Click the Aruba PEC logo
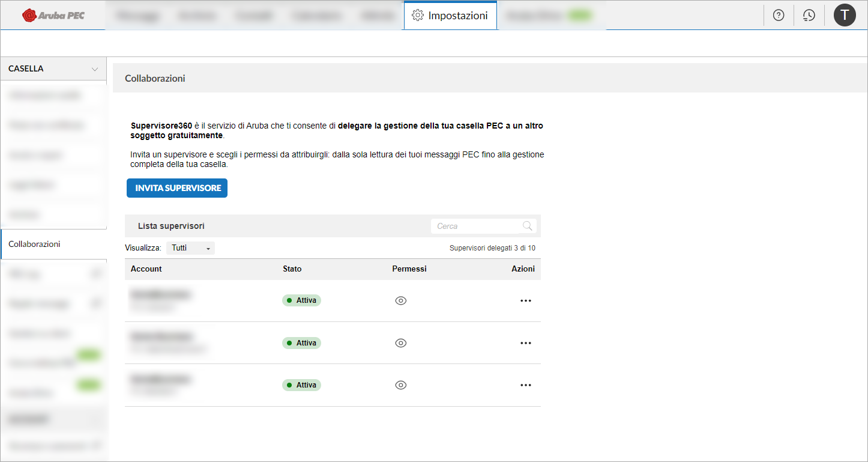This screenshot has height=462, width=868. 52,14
